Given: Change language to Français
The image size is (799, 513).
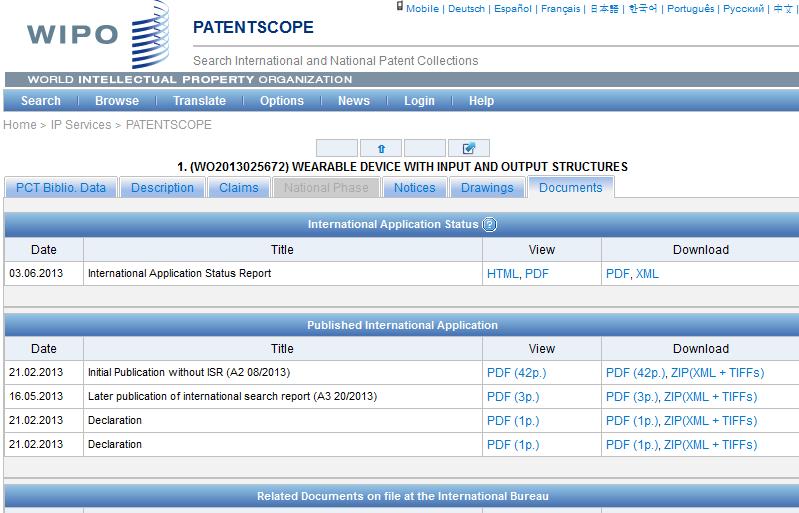Looking at the screenshot, I should (561, 9).
